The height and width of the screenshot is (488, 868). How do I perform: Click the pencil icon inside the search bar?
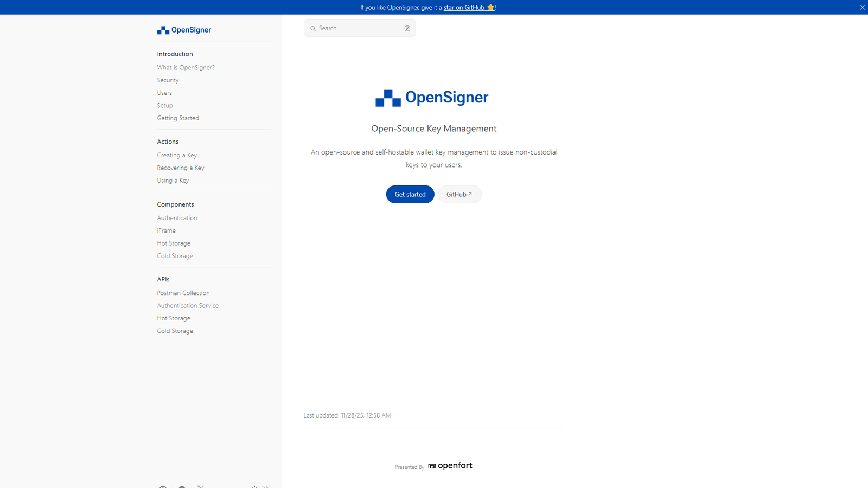click(x=407, y=28)
